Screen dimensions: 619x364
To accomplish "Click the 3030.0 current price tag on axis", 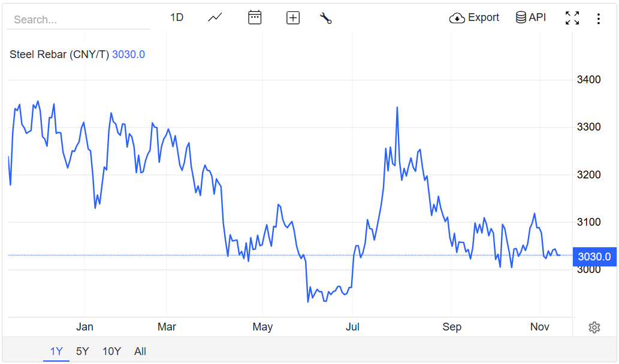I will pyautogui.click(x=594, y=257).
